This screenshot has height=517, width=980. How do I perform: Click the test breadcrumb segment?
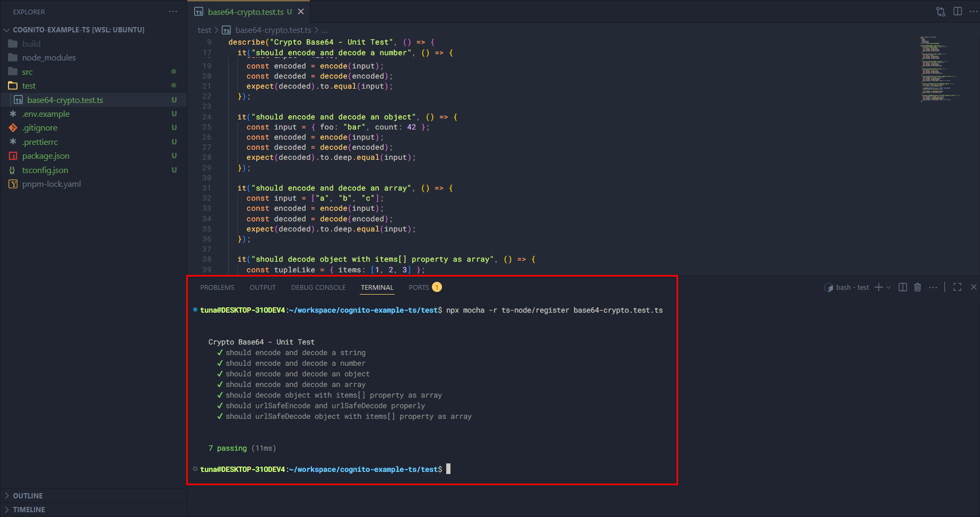204,30
